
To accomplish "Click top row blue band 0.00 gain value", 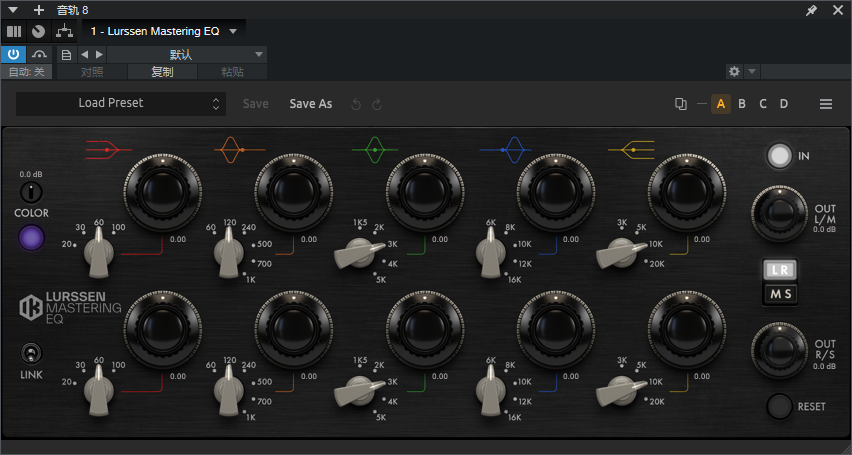I will click(x=571, y=239).
